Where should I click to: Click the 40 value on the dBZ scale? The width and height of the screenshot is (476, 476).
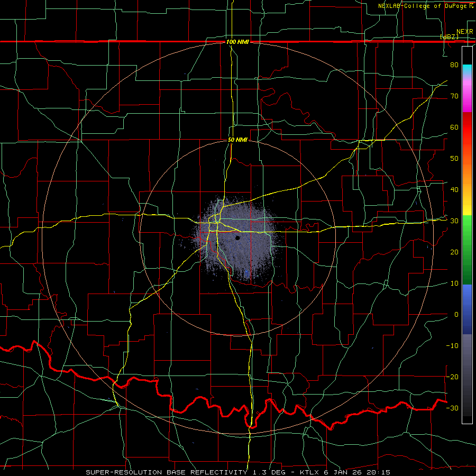[454, 190]
